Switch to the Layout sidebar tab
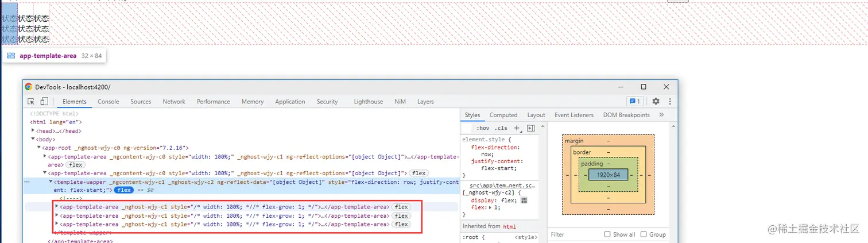Image resolution: width=868 pixels, height=243 pixels. click(x=536, y=115)
